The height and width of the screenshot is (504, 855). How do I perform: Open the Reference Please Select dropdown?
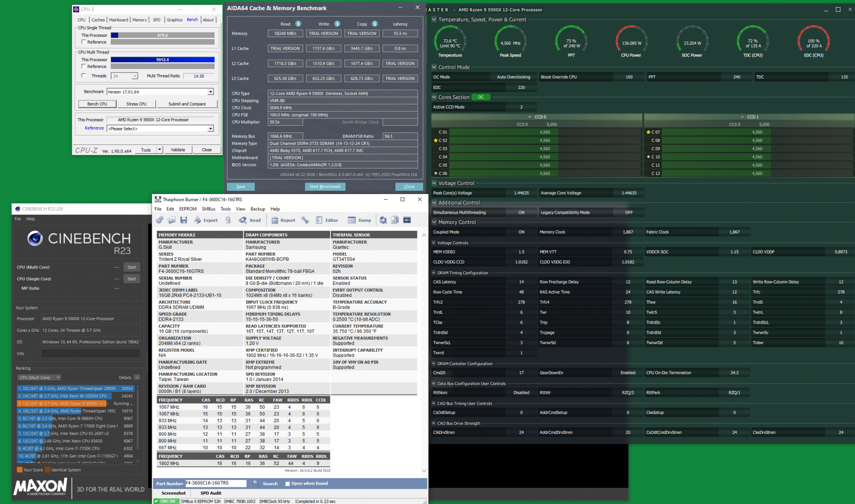pyautogui.click(x=210, y=129)
